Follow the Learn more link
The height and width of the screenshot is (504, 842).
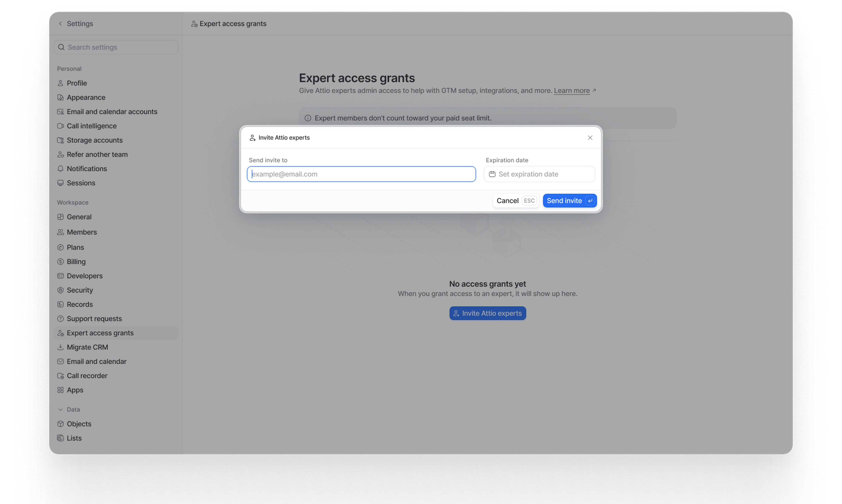pyautogui.click(x=572, y=91)
